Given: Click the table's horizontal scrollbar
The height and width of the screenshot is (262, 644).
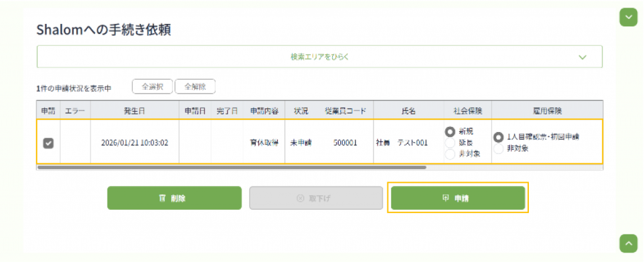Looking at the screenshot, I should click(231, 168).
